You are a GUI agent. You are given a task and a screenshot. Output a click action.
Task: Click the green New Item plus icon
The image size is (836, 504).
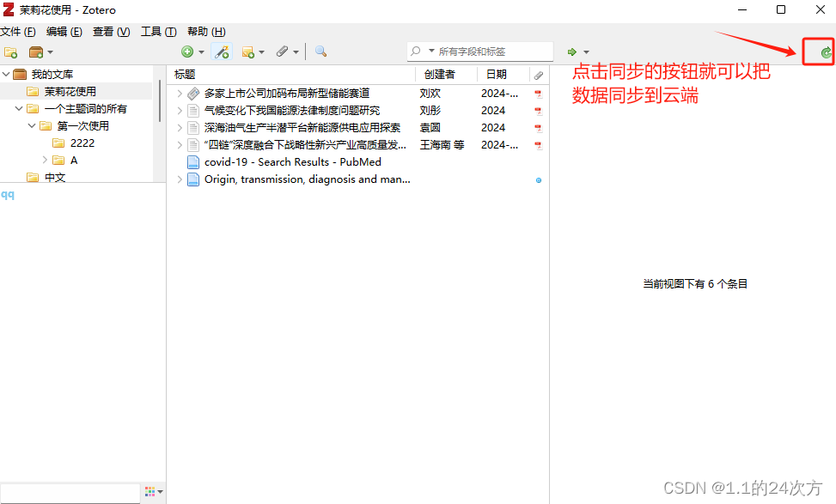pos(187,52)
